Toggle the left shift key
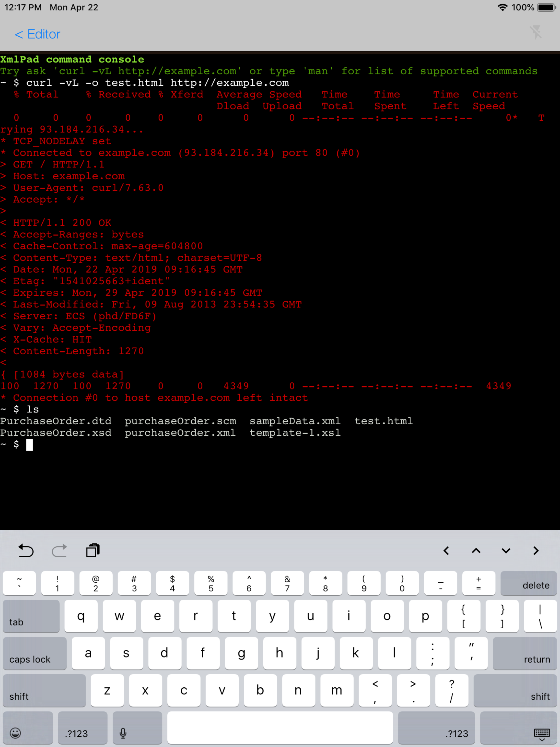This screenshot has height=747, width=560. pos(44,691)
